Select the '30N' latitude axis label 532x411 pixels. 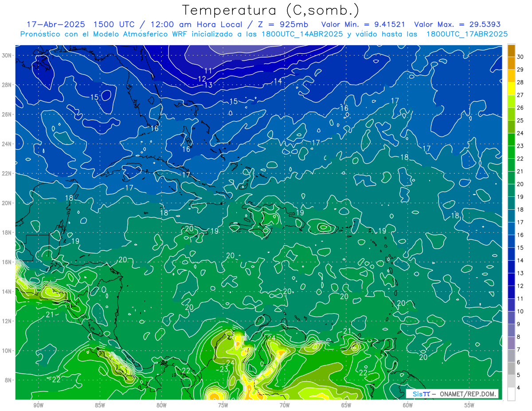(7, 55)
